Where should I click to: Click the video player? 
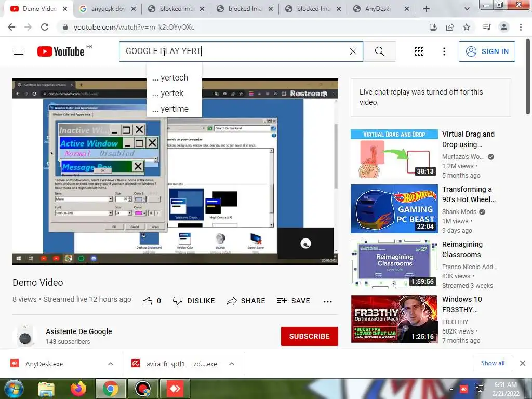[175, 171]
